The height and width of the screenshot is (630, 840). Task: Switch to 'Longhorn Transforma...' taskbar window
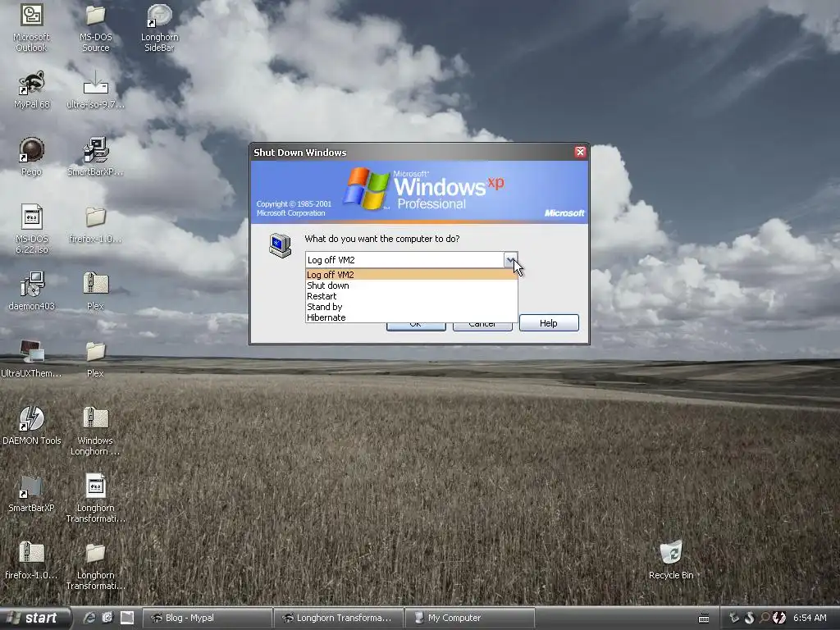[339, 619]
